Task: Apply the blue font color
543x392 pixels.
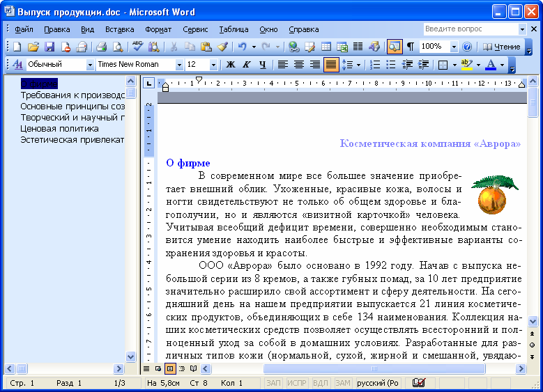Action: coord(491,64)
